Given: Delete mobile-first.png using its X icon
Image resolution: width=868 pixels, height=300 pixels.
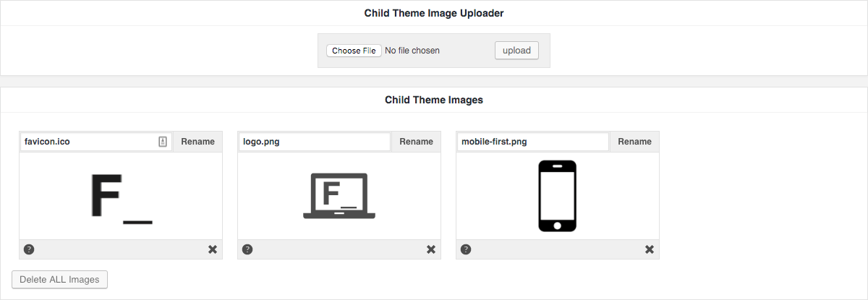Looking at the screenshot, I should (x=650, y=249).
